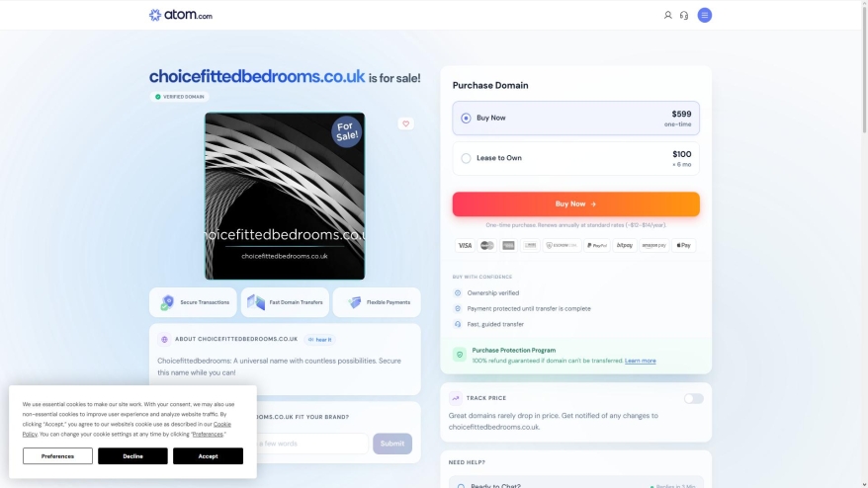The height and width of the screenshot is (488, 868).
Task: Click the bitpay payment icon
Action: point(625,246)
